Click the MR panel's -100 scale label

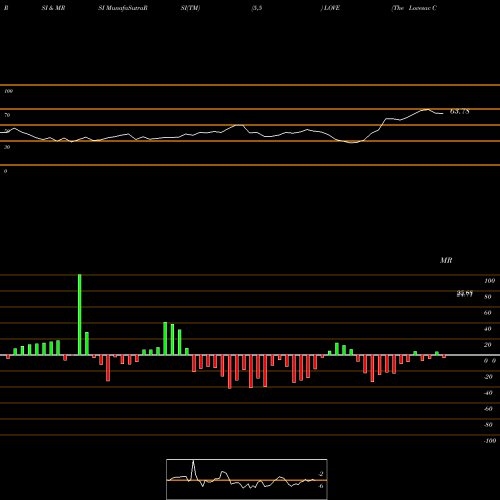[490, 441]
